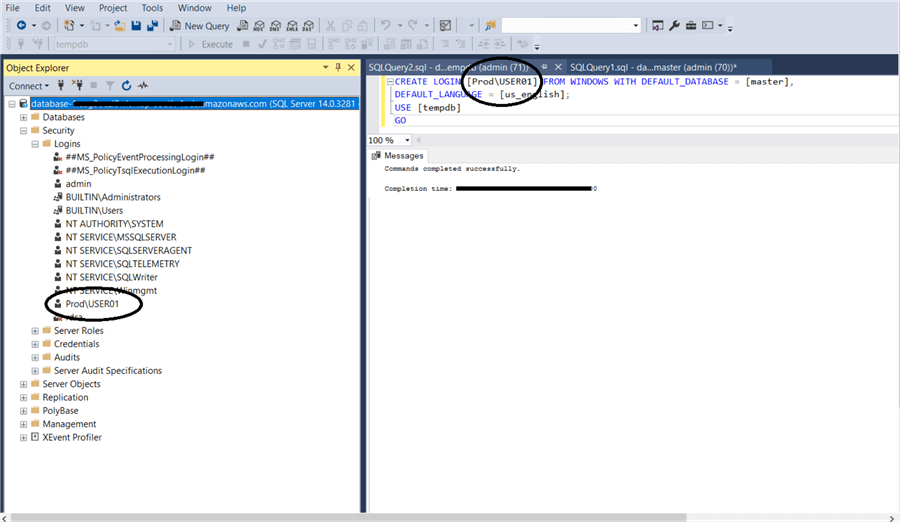
Task: Open the Toolbox icon
Action: [x=691, y=25]
